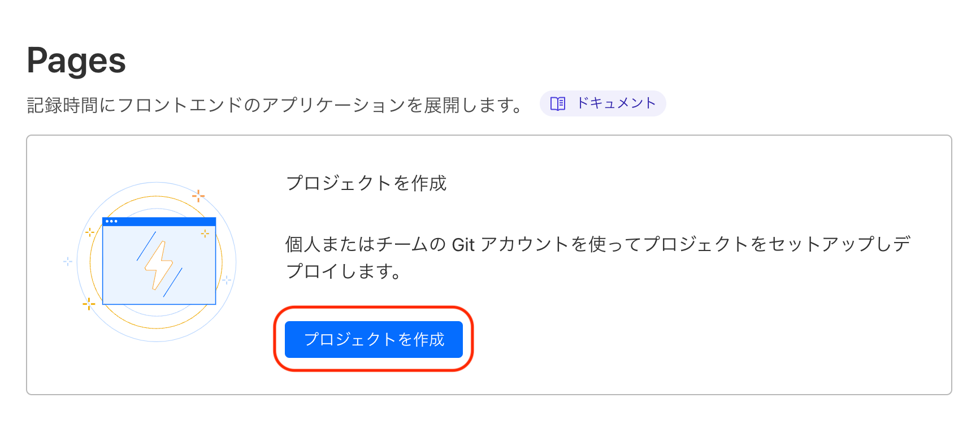The width and height of the screenshot is (980, 428).
Task: Select the small blue plus sparkle on the left
Action: pos(67,261)
